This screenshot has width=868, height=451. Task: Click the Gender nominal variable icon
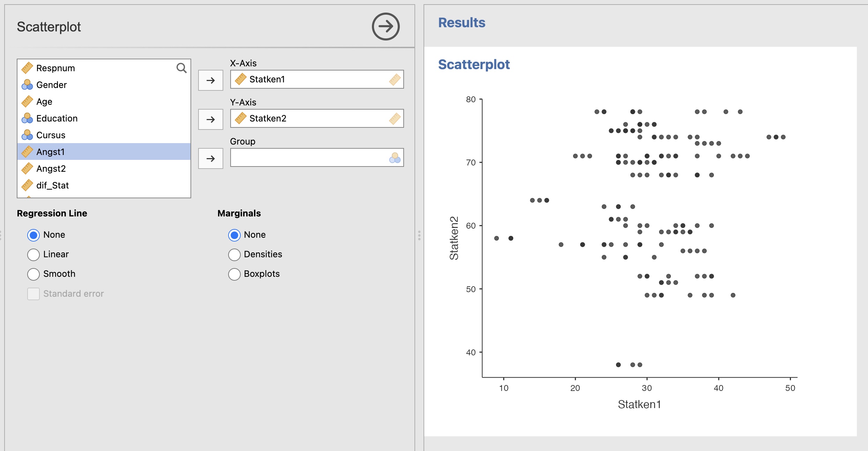(x=27, y=85)
